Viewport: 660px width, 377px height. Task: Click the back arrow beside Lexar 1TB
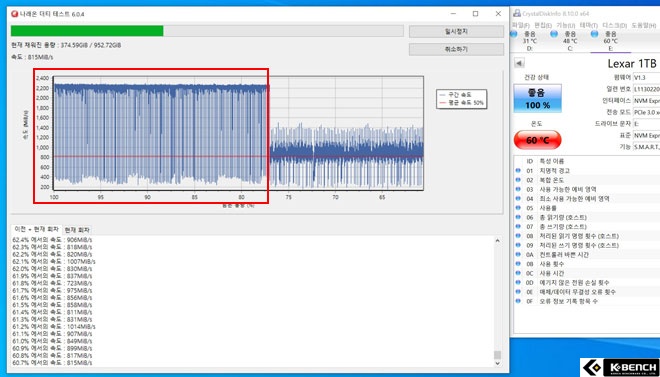(519, 64)
